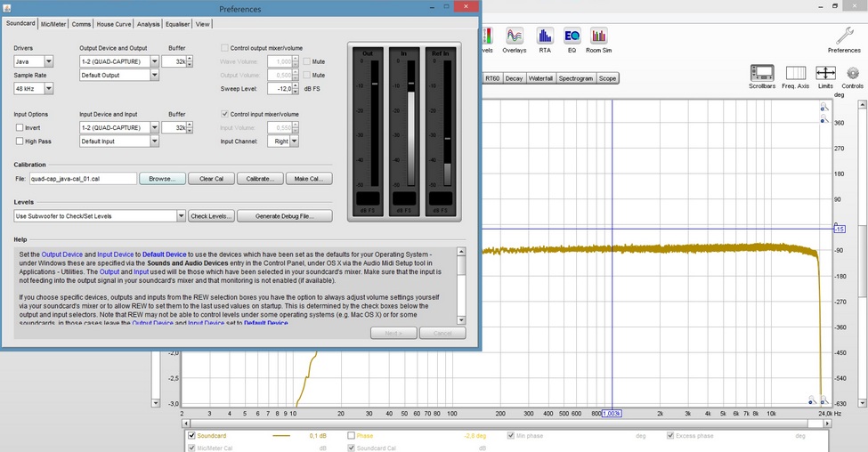Enable Control output mixer/volume checkbox
This screenshot has width=868, height=452.
click(x=224, y=48)
